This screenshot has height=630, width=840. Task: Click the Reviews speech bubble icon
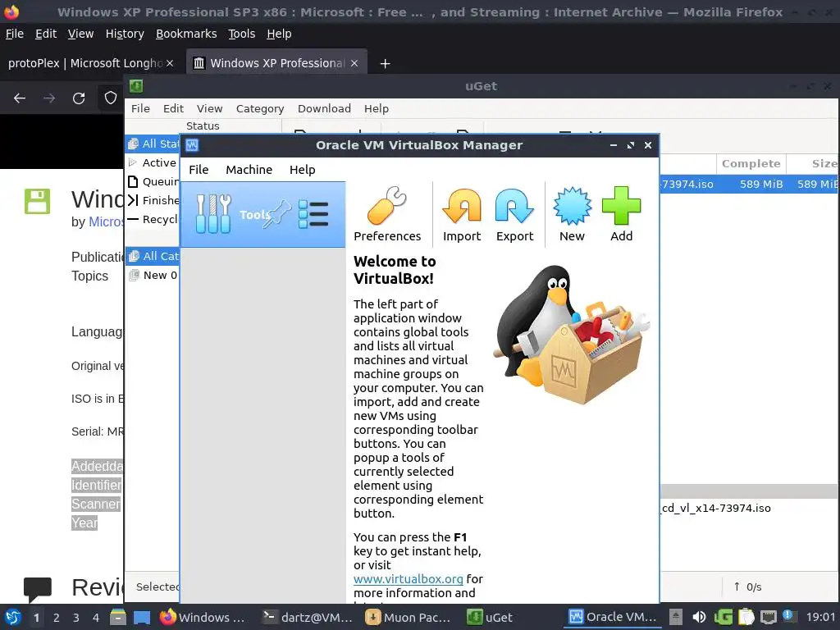38,589
